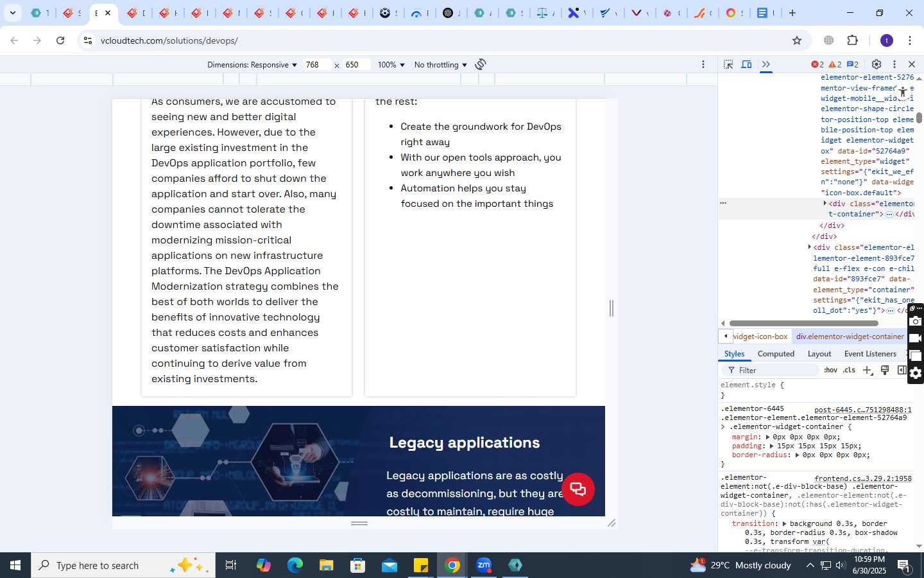Viewport: 924px width, 578px height.
Task: Expand the border-radius shorthand property
Action: coord(798,455)
